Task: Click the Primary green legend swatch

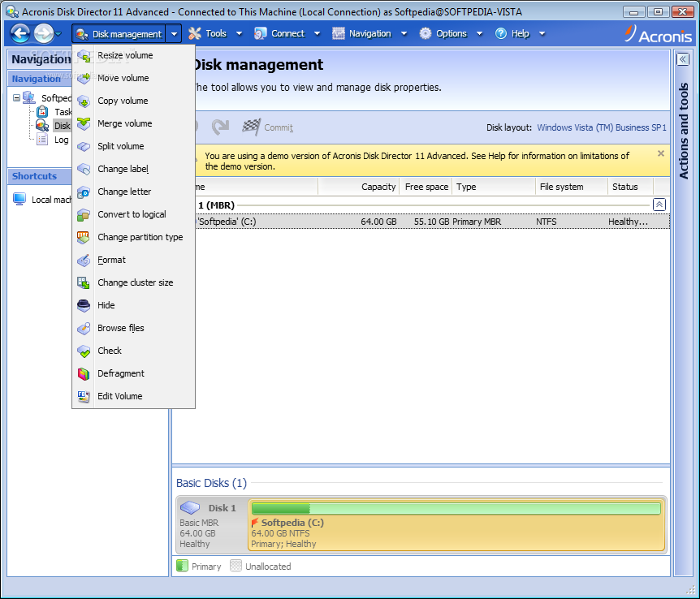Action: click(182, 566)
